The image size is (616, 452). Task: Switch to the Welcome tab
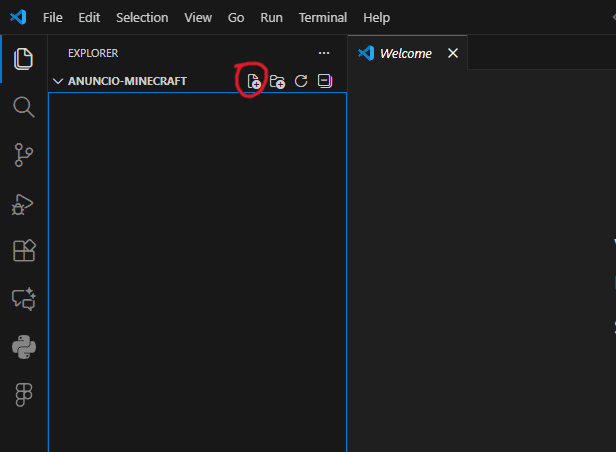[x=405, y=53]
